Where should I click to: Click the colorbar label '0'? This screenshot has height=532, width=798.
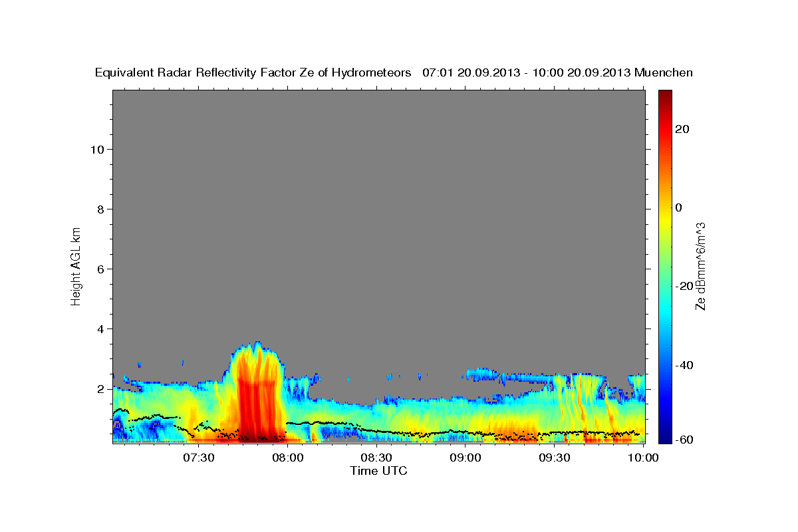coord(678,207)
